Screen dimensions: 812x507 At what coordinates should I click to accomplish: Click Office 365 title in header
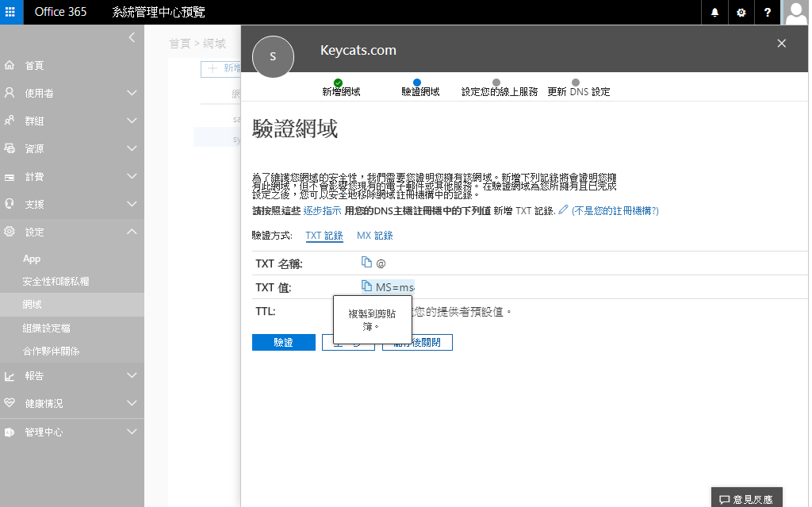pos(60,12)
